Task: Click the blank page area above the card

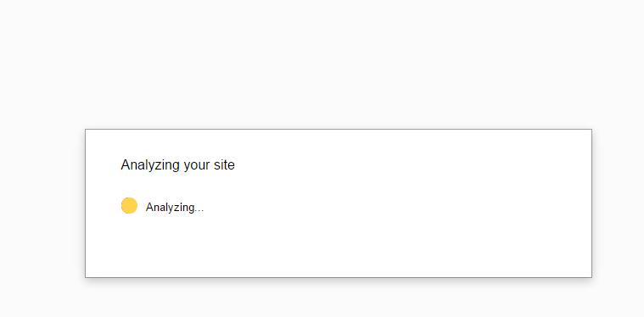Action: coord(322,62)
